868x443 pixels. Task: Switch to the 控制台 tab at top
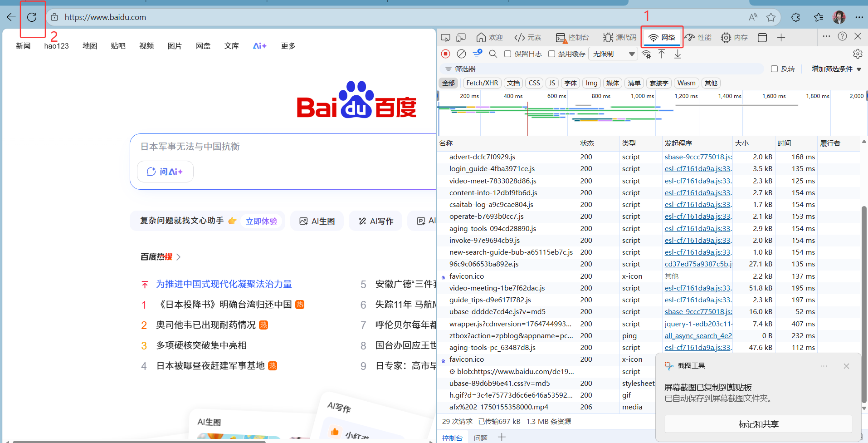pos(572,38)
